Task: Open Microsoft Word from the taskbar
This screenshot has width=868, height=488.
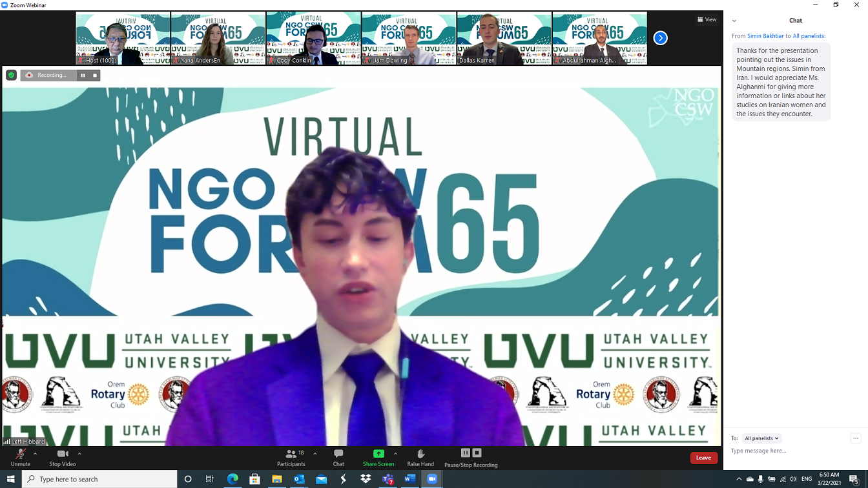Action: click(410, 479)
